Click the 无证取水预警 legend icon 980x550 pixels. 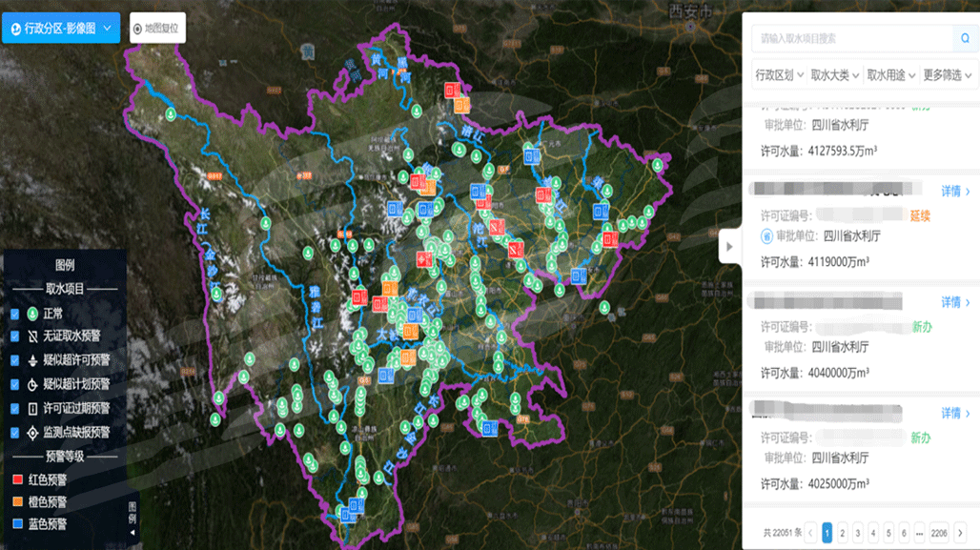32,336
